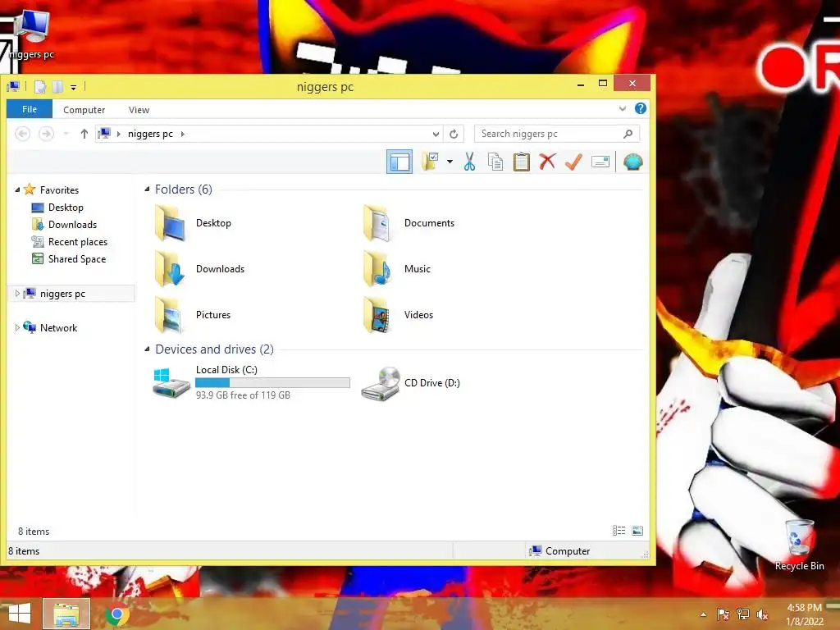Select Local Disk (C:) drive
Viewport: 840px width, 630px height.
pos(251,382)
